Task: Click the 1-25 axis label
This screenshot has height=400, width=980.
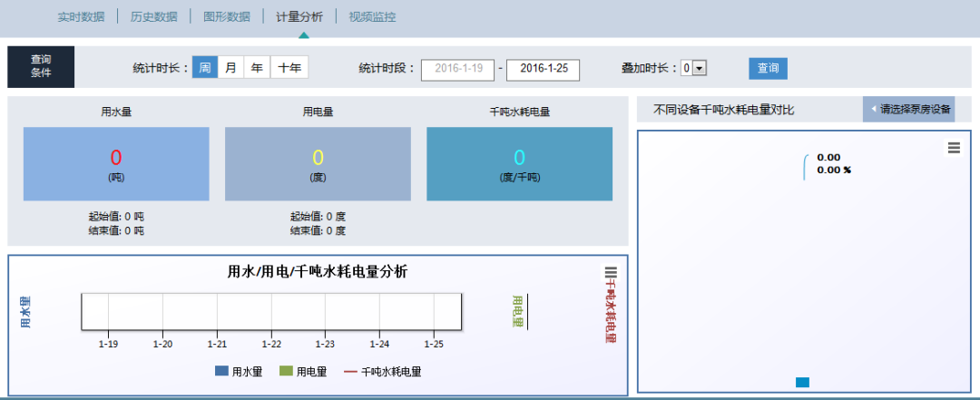Action: [x=434, y=344]
